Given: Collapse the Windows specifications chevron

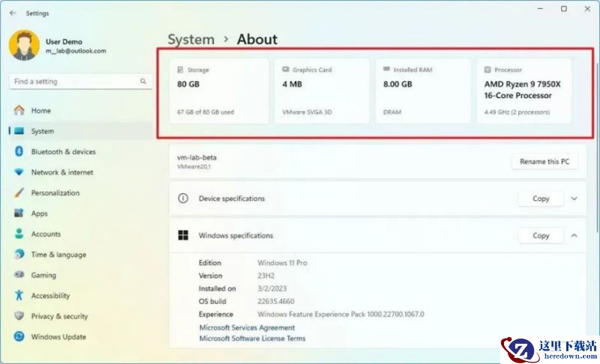Looking at the screenshot, I should pyautogui.click(x=574, y=236).
